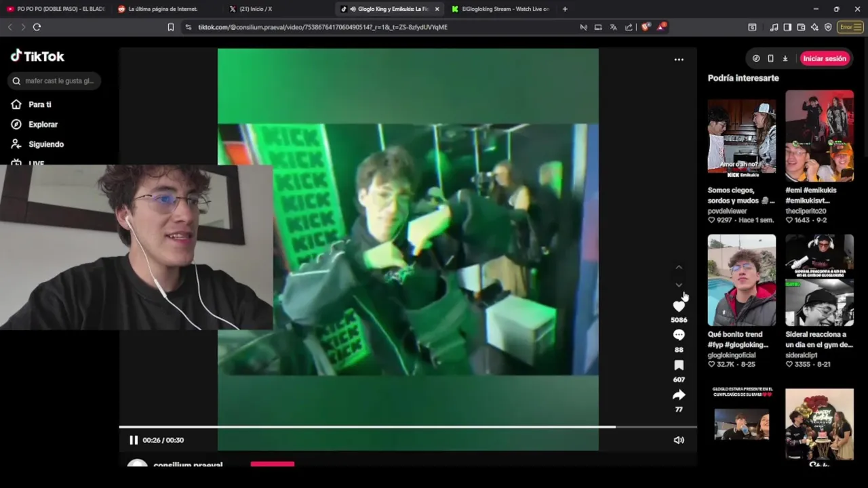Image resolution: width=868 pixels, height=488 pixels.
Task: Open site settings icon in address bar
Action: coord(189,27)
